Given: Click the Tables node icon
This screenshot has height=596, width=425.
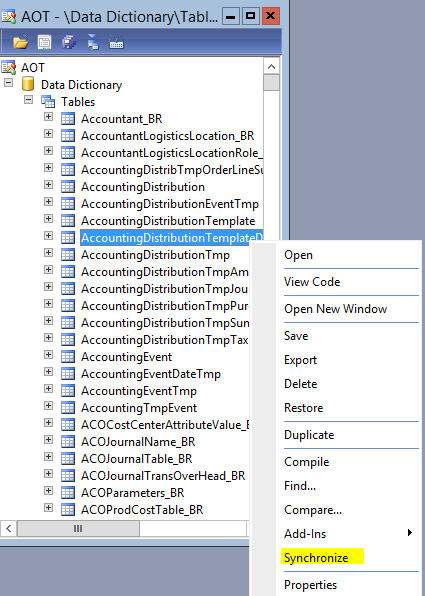Looking at the screenshot, I should click(48, 101).
